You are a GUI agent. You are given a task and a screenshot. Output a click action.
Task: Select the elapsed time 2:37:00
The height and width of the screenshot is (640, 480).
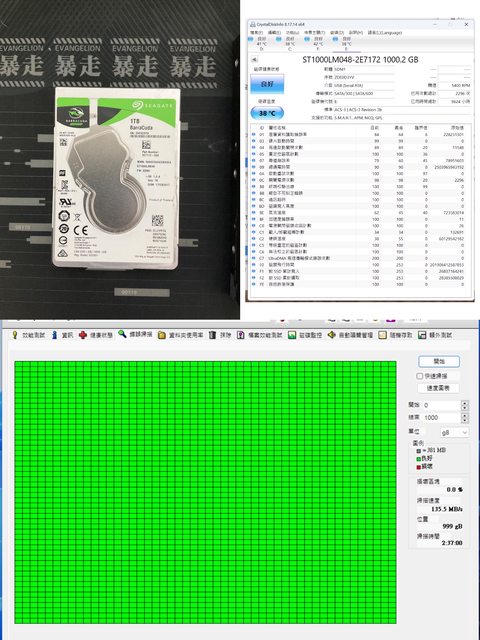[x=452, y=543]
